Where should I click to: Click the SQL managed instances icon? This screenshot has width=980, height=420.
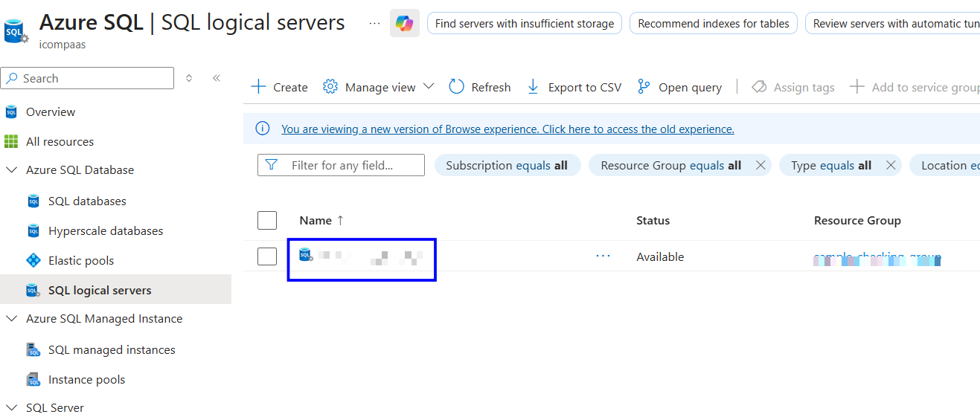33,350
